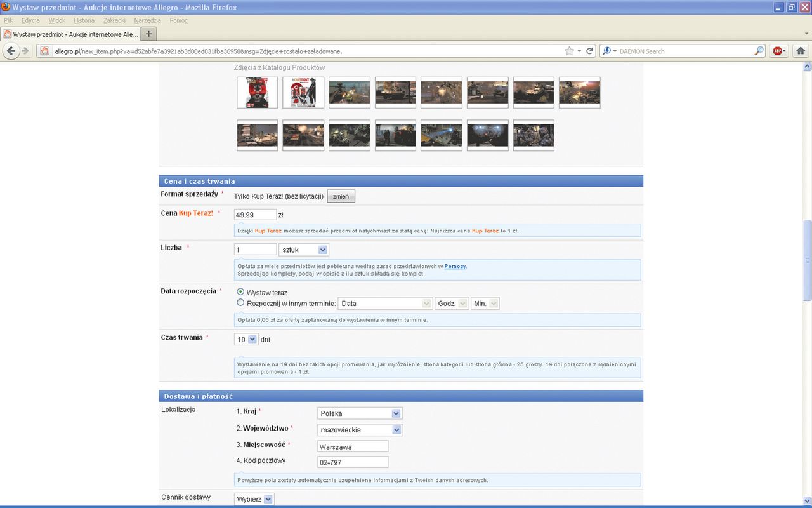
Task: Click the vertical page scrollbar thumb
Action: pyautogui.click(x=807, y=260)
